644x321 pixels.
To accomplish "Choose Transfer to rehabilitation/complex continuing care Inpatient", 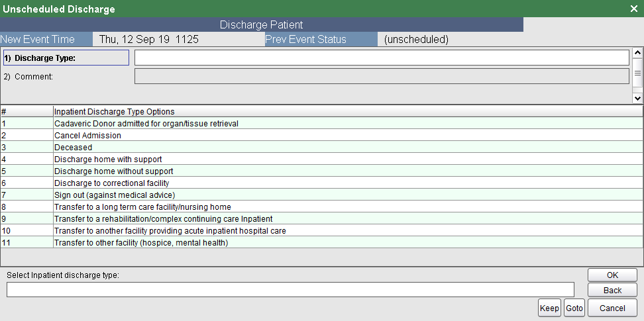I will [x=321, y=219].
